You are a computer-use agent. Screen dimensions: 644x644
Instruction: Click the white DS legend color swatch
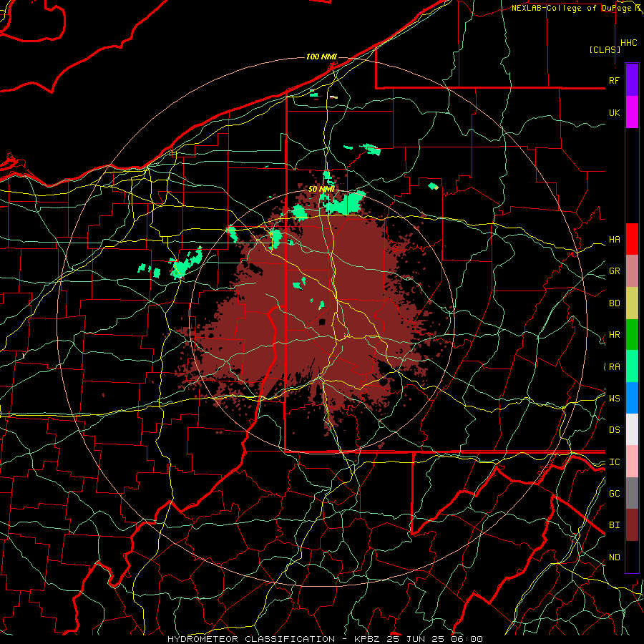click(x=632, y=429)
